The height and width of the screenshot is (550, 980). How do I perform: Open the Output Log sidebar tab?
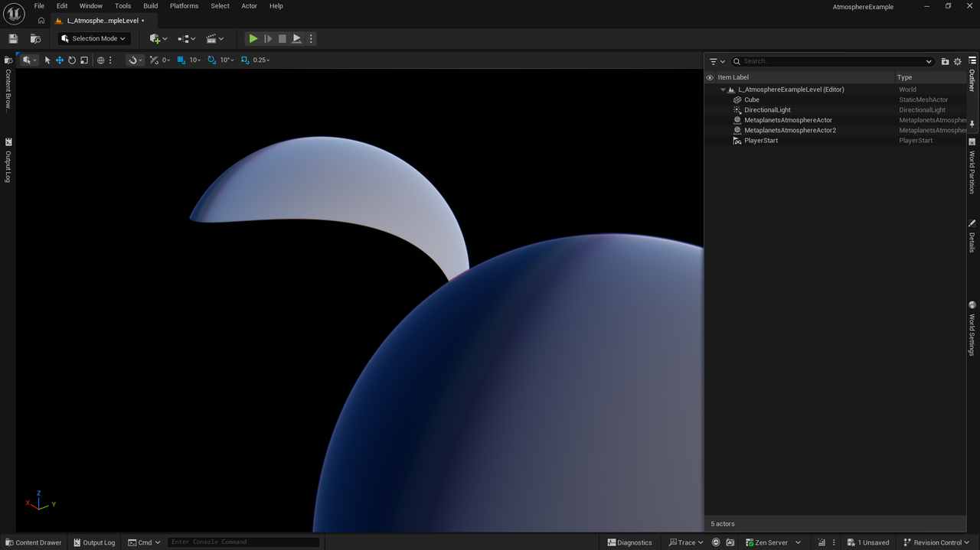pyautogui.click(x=8, y=160)
